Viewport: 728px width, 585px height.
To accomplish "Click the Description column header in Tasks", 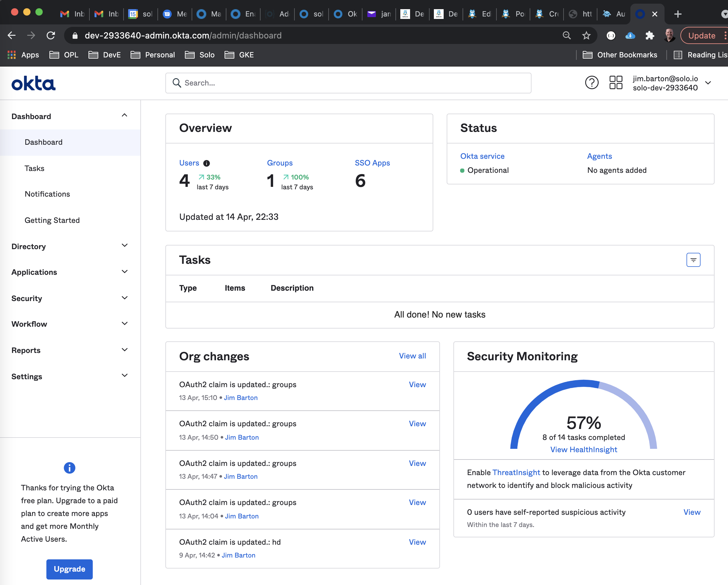I will (x=292, y=288).
